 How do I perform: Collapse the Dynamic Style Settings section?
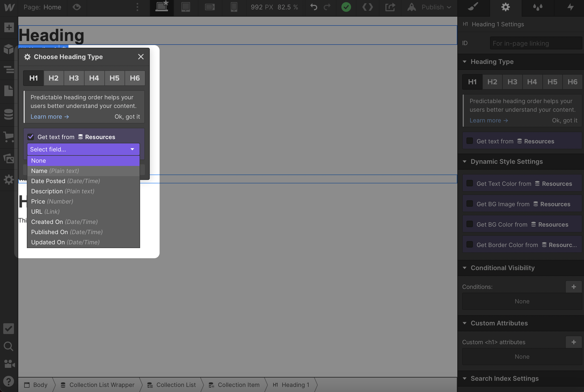pos(465,162)
